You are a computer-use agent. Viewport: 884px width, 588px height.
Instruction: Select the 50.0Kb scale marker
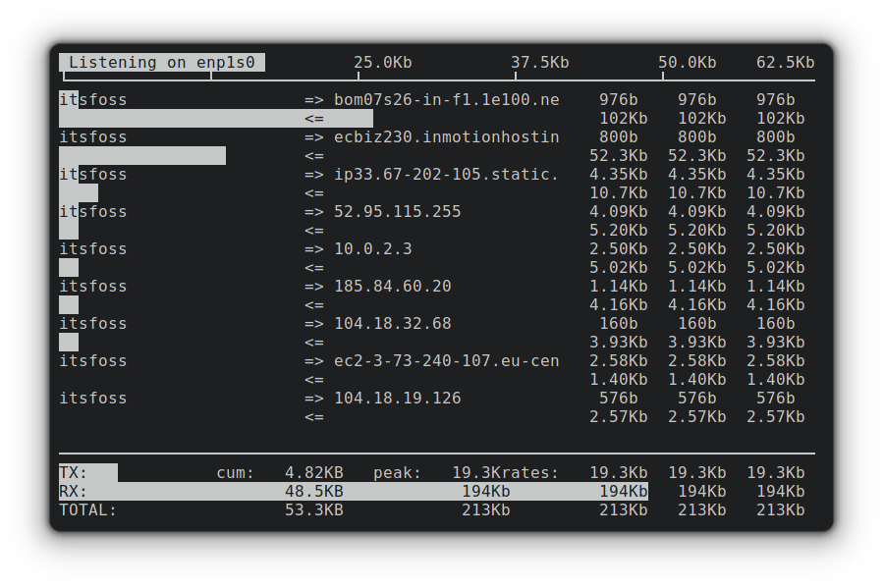tap(687, 63)
